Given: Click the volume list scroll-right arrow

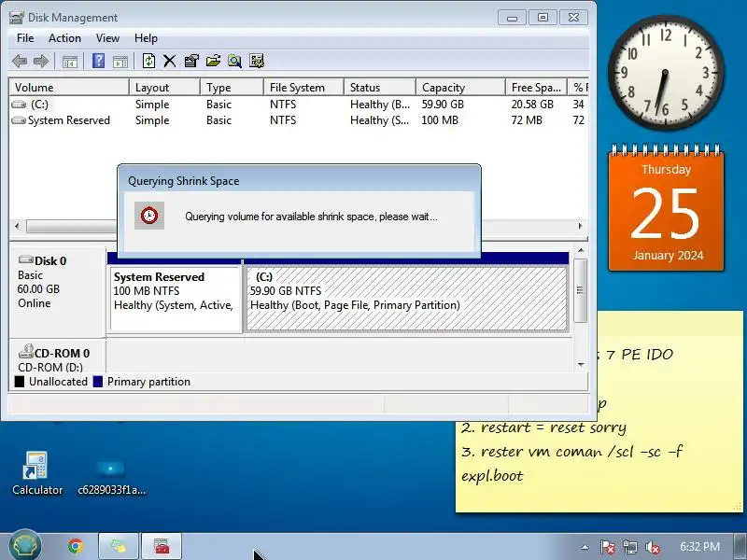Looking at the screenshot, I should [580, 226].
